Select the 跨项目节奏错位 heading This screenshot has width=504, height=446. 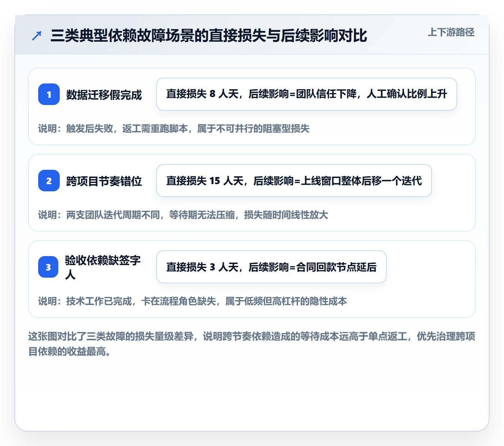tap(104, 181)
